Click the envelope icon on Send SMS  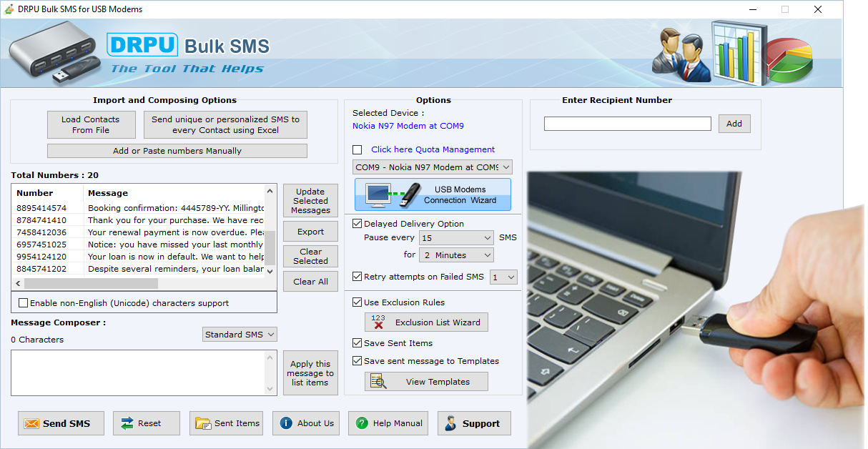pyautogui.click(x=31, y=423)
